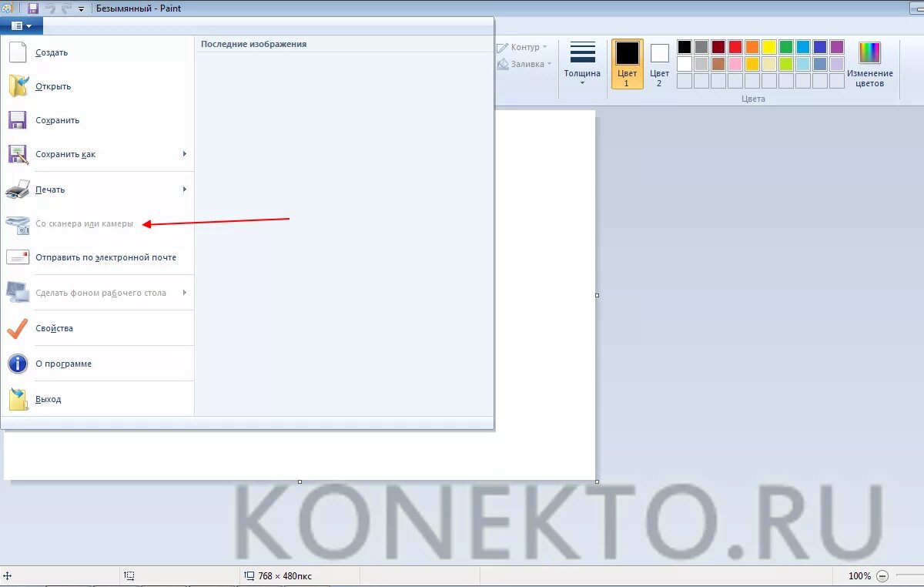Pick the gold palette swatch
The height and width of the screenshot is (587, 924).
(752, 64)
